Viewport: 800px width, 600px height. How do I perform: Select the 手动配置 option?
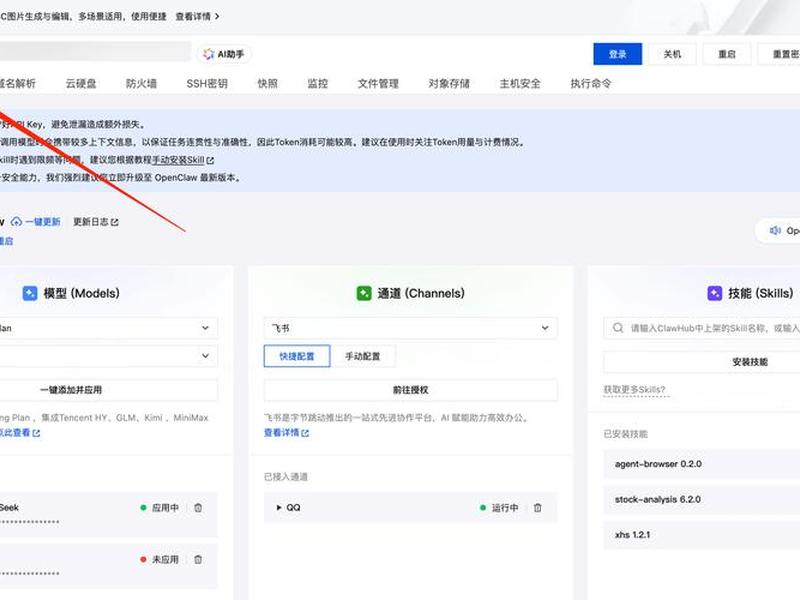click(363, 356)
